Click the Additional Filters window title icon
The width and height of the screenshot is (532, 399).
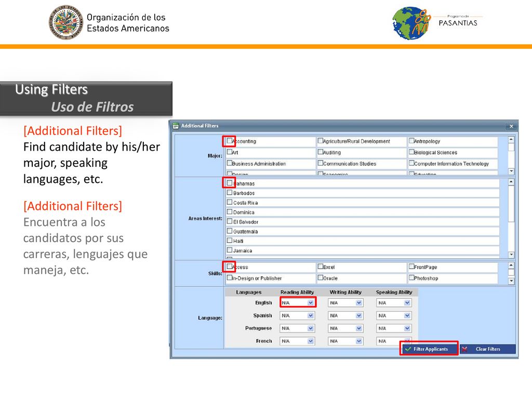[x=176, y=126]
